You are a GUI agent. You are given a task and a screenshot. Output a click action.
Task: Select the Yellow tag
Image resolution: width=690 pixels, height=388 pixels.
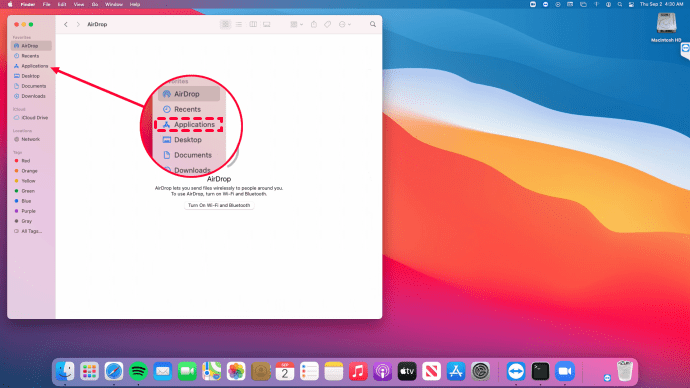(31, 181)
